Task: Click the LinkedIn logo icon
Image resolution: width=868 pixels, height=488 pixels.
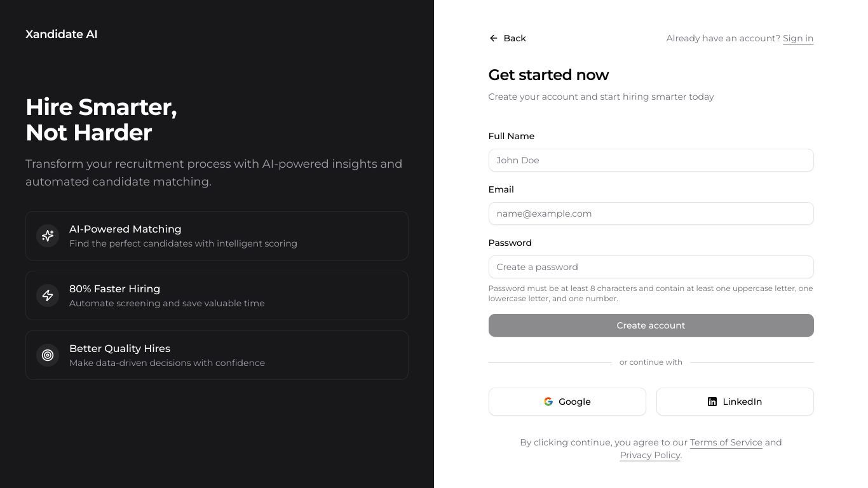Action: (x=712, y=402)
